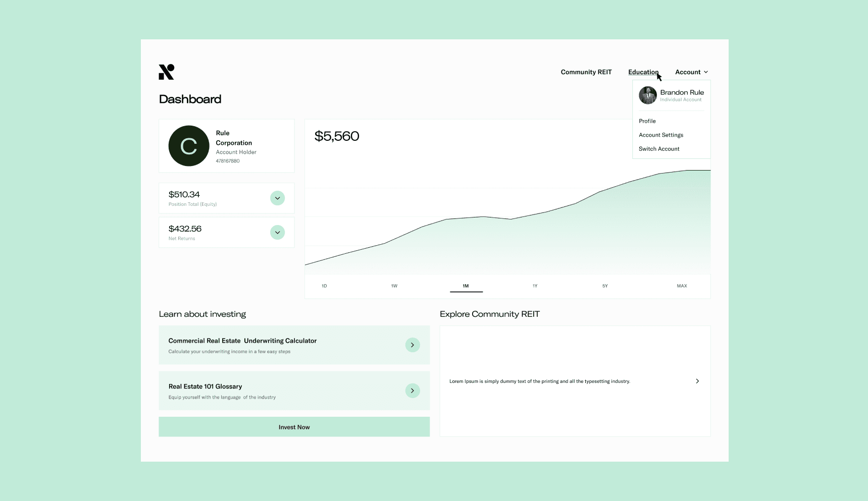This screenshot has width=868, height=501.
Task: Click the arrow beside Lorem Ipsum text
Action: click(697, 381)
